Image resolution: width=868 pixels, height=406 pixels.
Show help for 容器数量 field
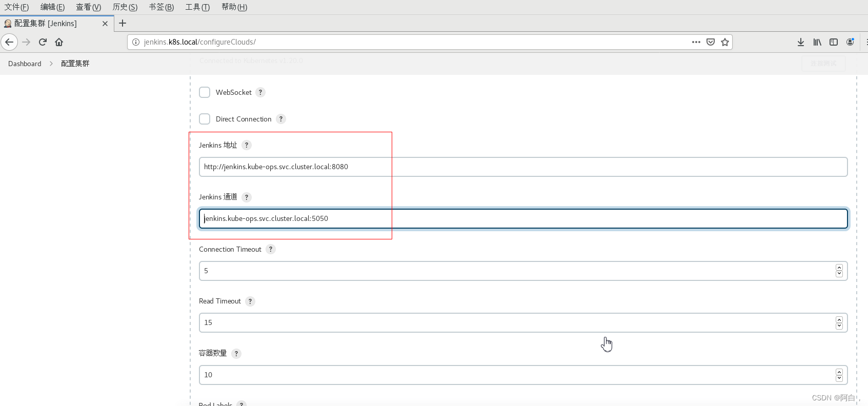(x=236, y=353)
